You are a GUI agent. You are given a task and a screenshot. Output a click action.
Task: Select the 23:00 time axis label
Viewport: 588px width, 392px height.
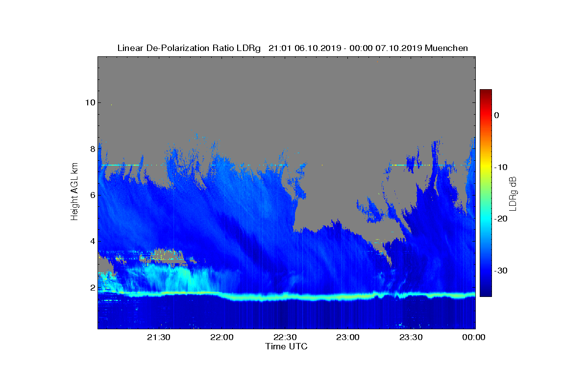pos(348,337)
